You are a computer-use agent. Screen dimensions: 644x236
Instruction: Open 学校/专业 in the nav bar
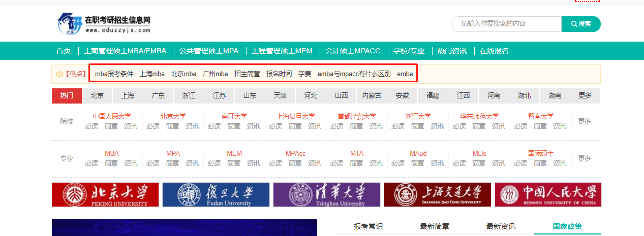pos(409,51)
